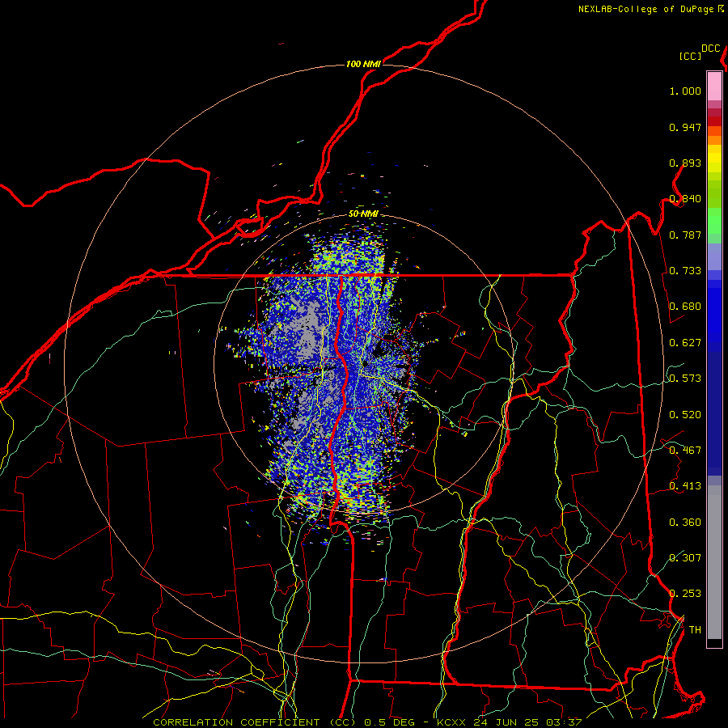
Task: Click the TH threshold label
Action: pos(695,629)
